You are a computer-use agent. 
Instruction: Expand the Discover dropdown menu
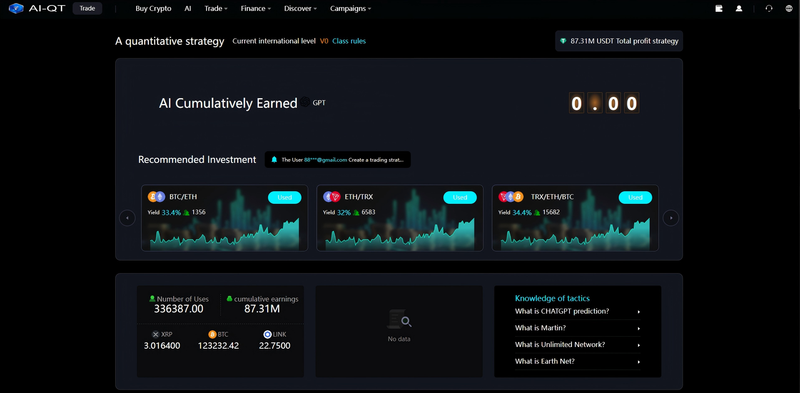click(301, 9)
